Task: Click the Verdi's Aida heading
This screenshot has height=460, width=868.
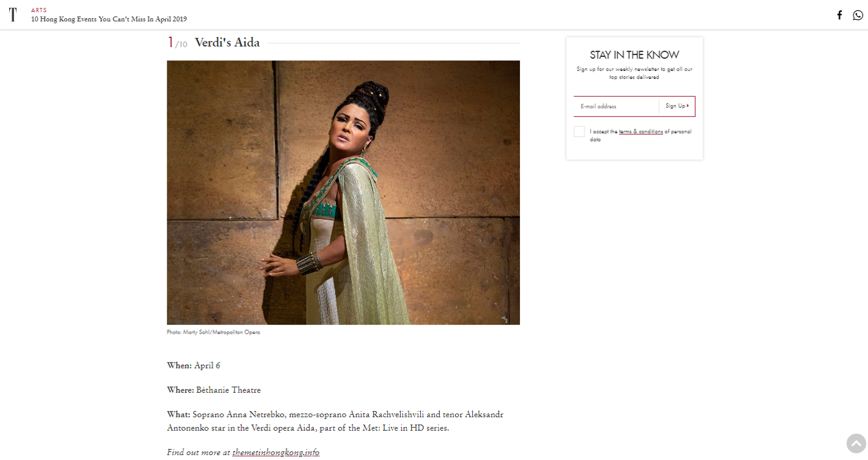Action: click(227, 43)
